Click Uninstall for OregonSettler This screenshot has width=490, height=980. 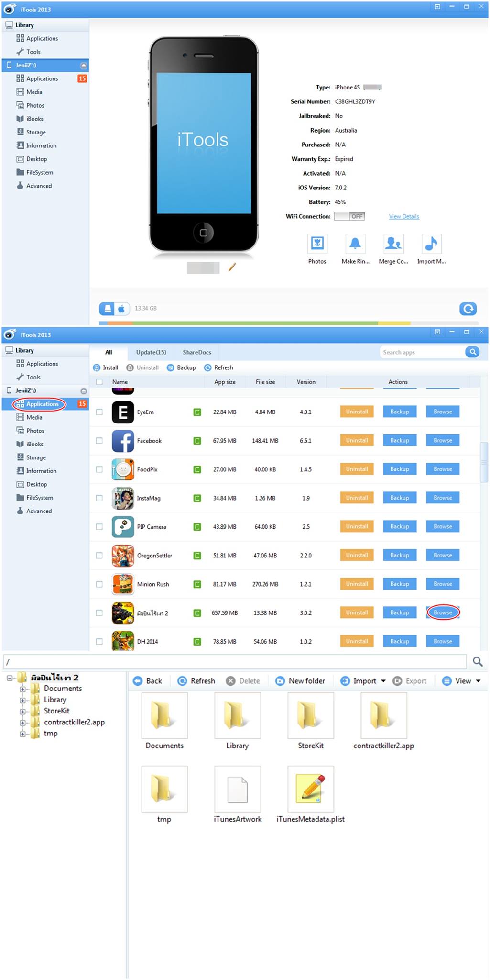pyautogui.click(x=357, y=555)
